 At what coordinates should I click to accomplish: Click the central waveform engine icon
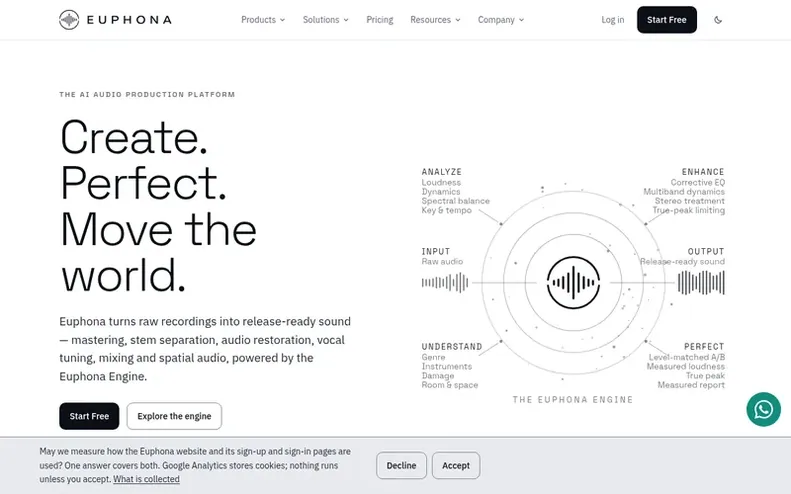coord(573,283)
